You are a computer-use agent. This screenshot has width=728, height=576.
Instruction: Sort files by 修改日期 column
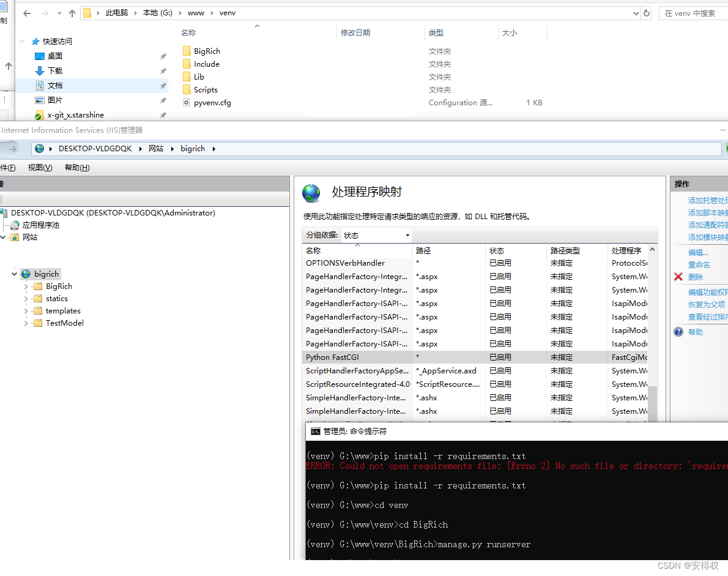tap(355, 32)
